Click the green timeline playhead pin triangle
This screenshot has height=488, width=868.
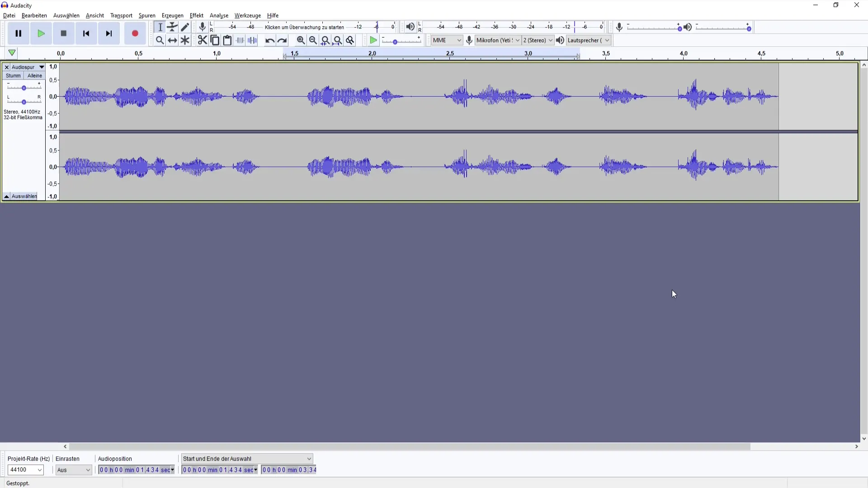point(12,53)
